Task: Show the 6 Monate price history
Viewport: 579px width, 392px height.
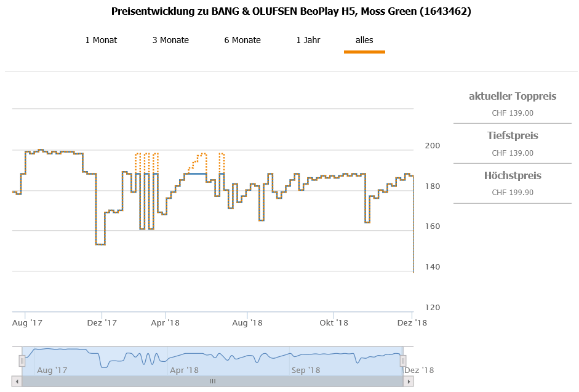Action: point(242,40)
